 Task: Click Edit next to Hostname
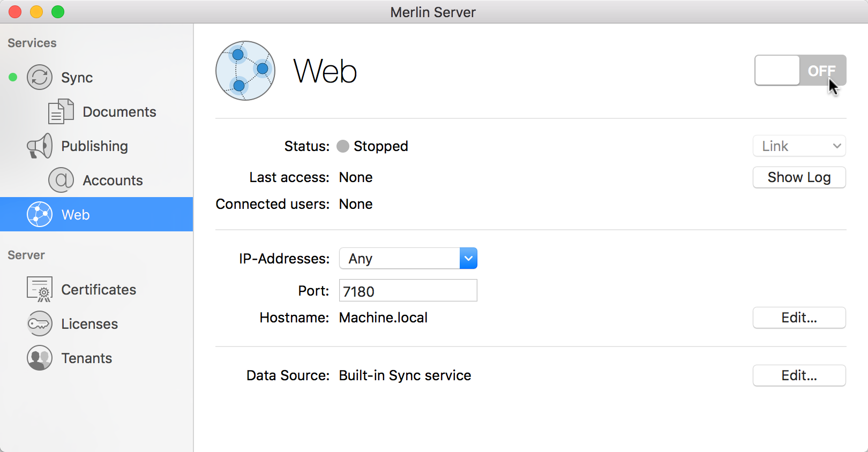[799, 318]
